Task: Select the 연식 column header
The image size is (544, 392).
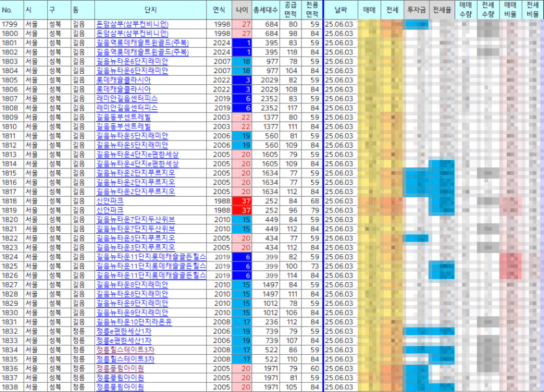Action: point(219,10)
